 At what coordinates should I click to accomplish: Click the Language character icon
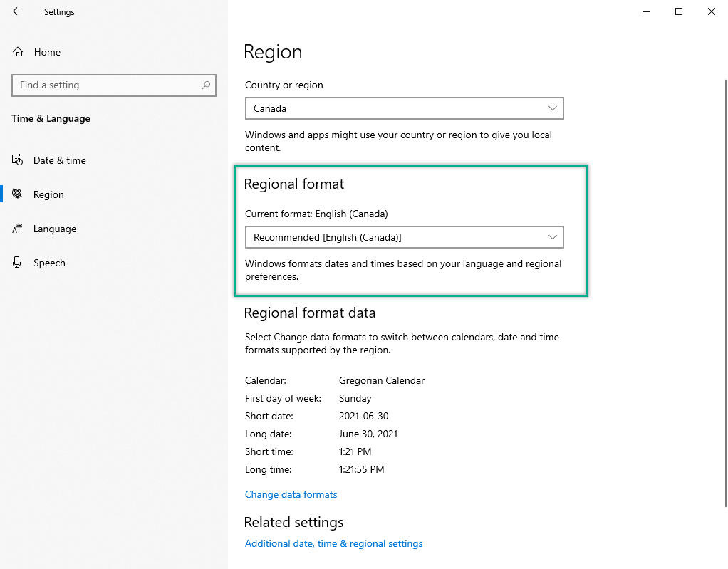pyautogui.click(x=18, y=229)
